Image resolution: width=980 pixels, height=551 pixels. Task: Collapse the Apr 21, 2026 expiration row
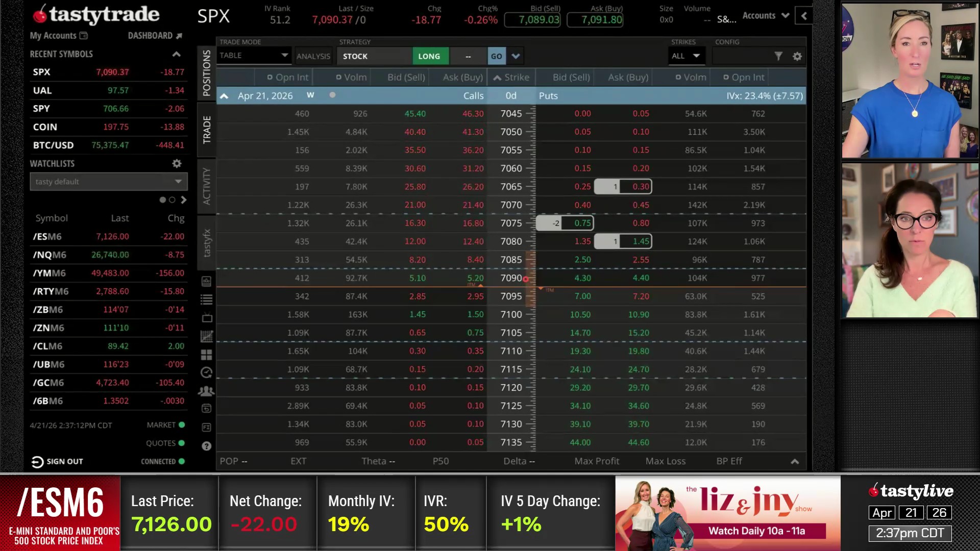tap(224, 96)
